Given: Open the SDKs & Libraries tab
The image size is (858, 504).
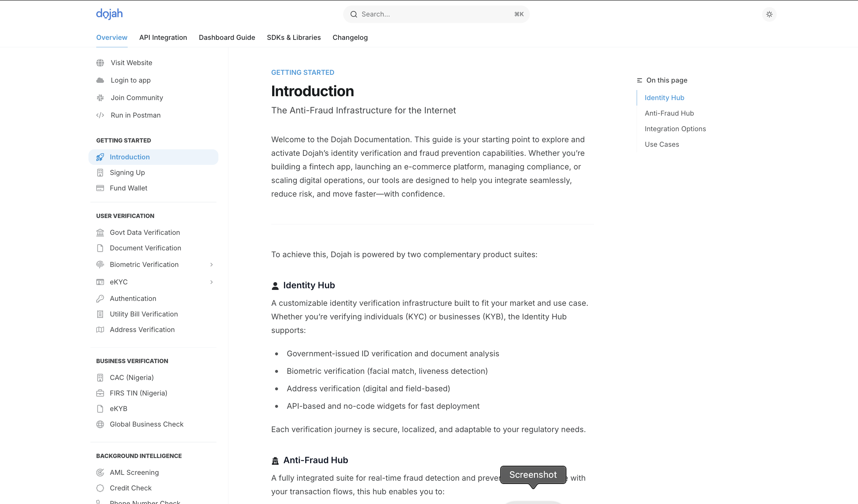Looking at the screenshot, I should click(294, 38).
